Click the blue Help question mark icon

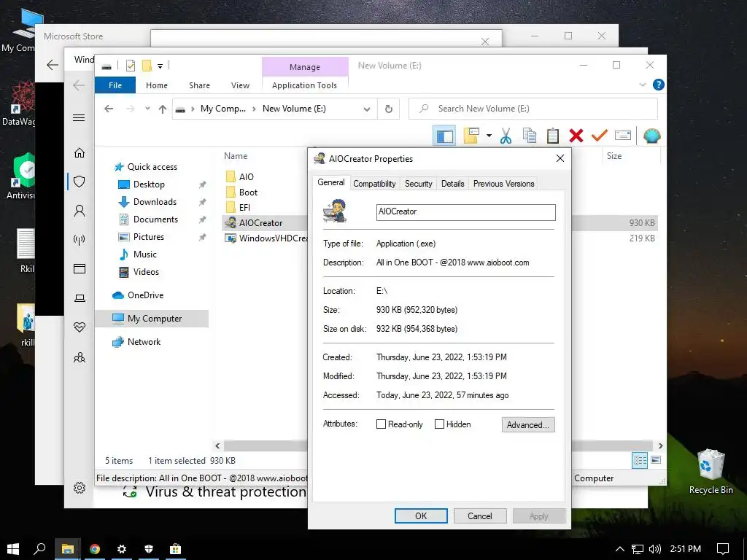[x=659, y=85]
